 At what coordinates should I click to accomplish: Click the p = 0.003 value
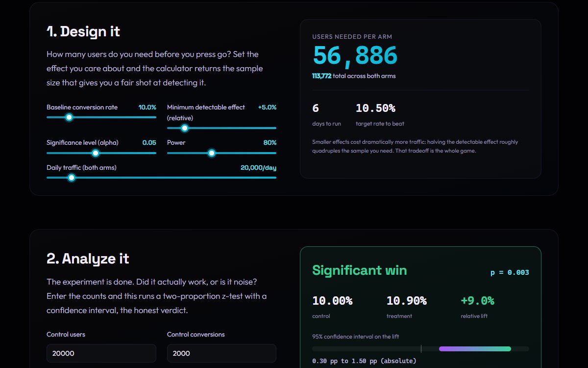(510, 272)
